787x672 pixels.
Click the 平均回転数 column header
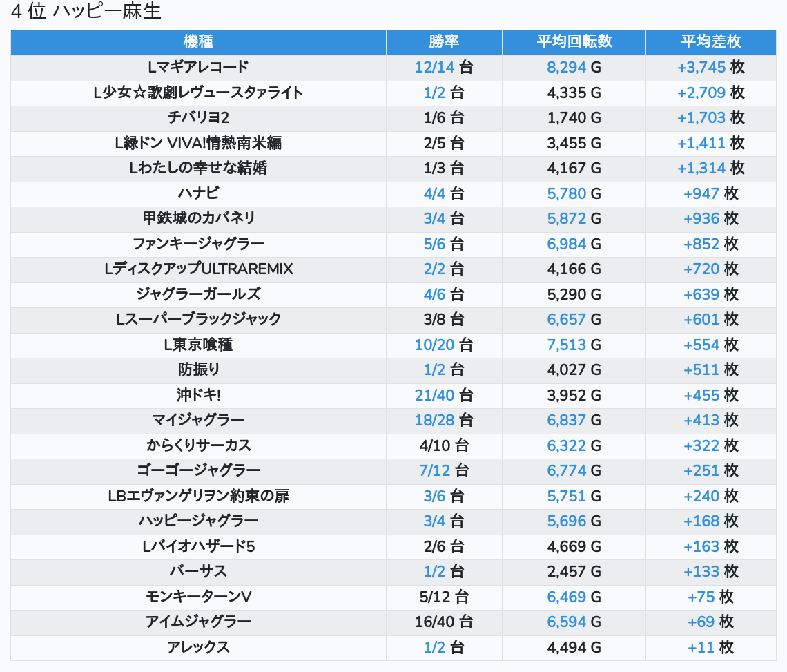coord(574,41)
